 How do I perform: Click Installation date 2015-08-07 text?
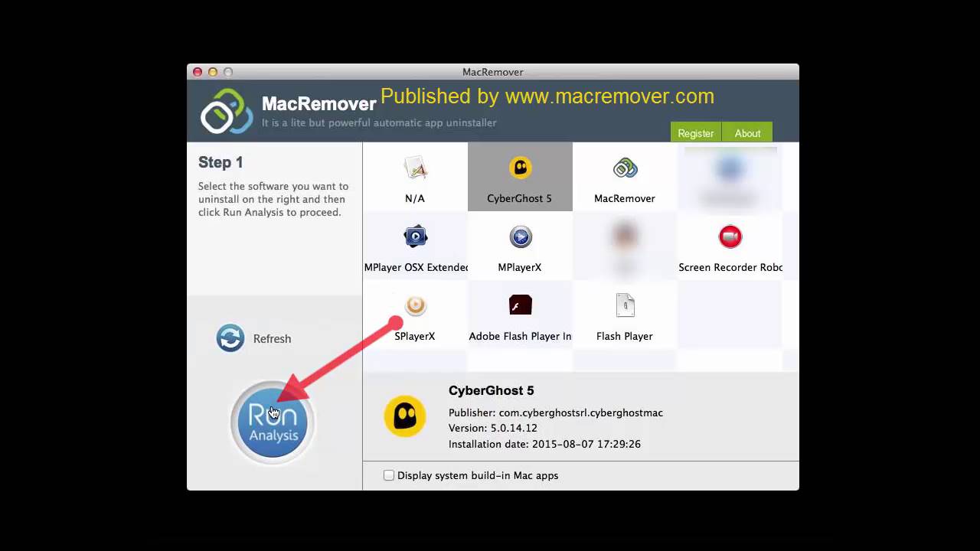[x=544, y=444]
